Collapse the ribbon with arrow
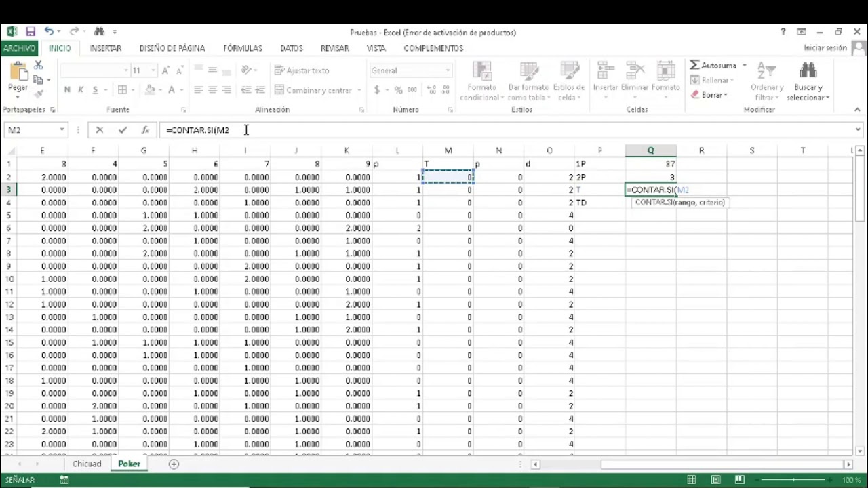 point(857,110)
